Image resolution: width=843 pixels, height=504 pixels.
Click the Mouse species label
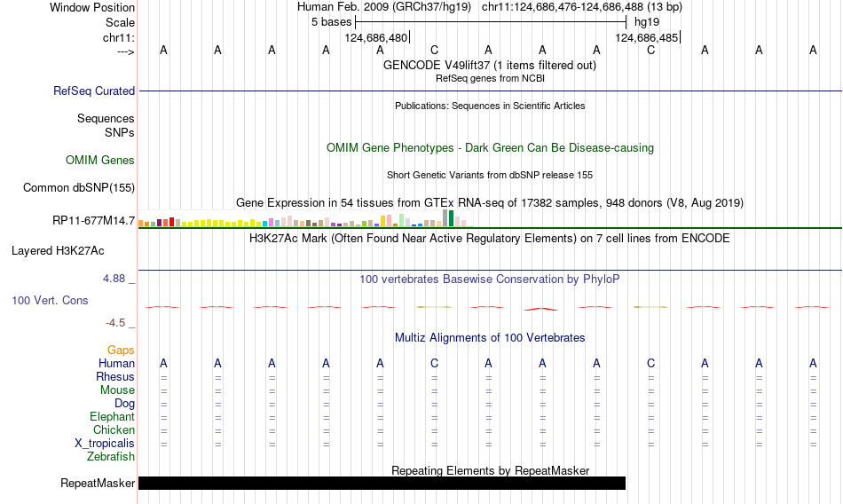tap(117, 390)
